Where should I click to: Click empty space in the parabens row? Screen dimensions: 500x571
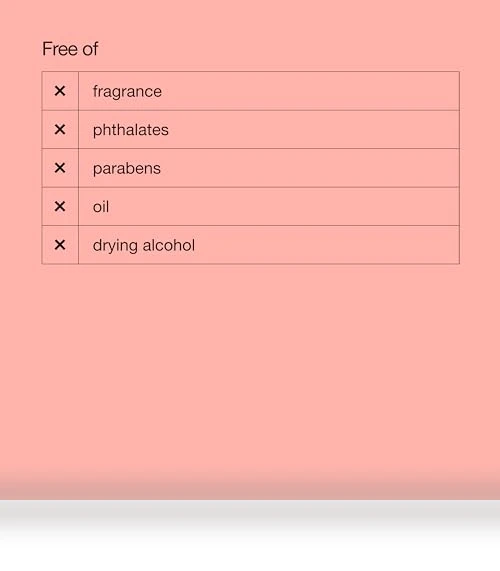(x=310, y=168)
